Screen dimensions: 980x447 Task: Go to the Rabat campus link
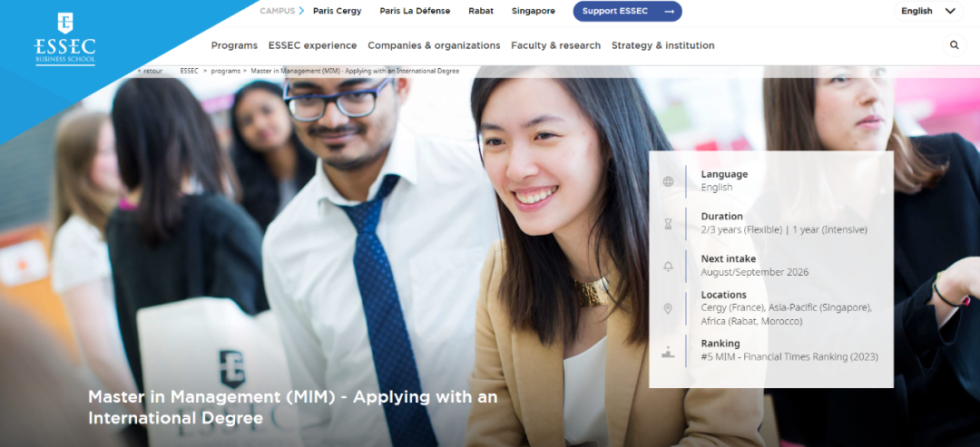coord(481,11)
